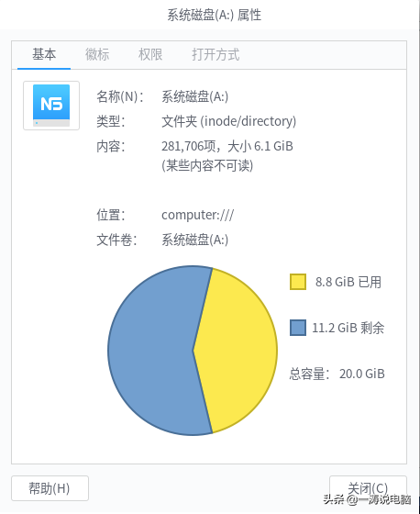Click the 文件卷 value 系统磁盘(A:)
Image resolution: width=420 pixels, height=514 pixels.
coord(195,240)
